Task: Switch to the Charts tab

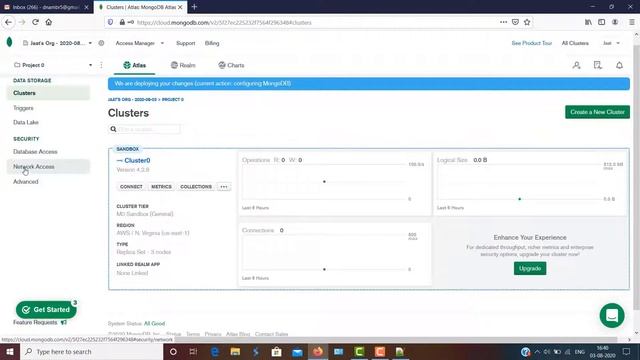Action: [x=231, y=65]
